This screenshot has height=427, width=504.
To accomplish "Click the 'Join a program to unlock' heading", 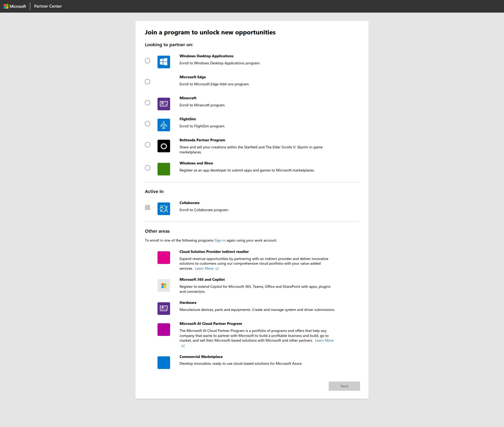I will [x=210, y=32].
